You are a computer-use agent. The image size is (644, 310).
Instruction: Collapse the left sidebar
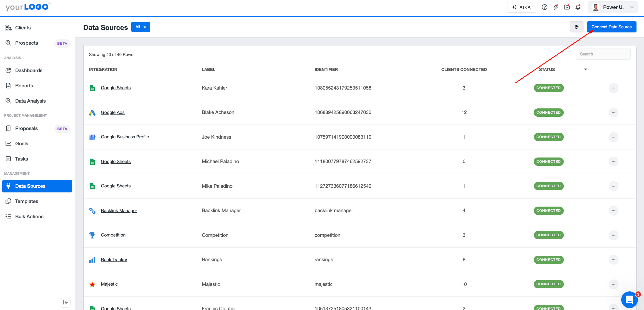66,302
